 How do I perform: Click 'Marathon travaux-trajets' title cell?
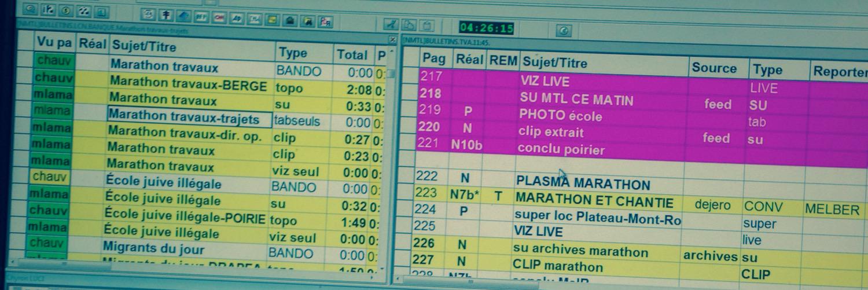point(189,118)
